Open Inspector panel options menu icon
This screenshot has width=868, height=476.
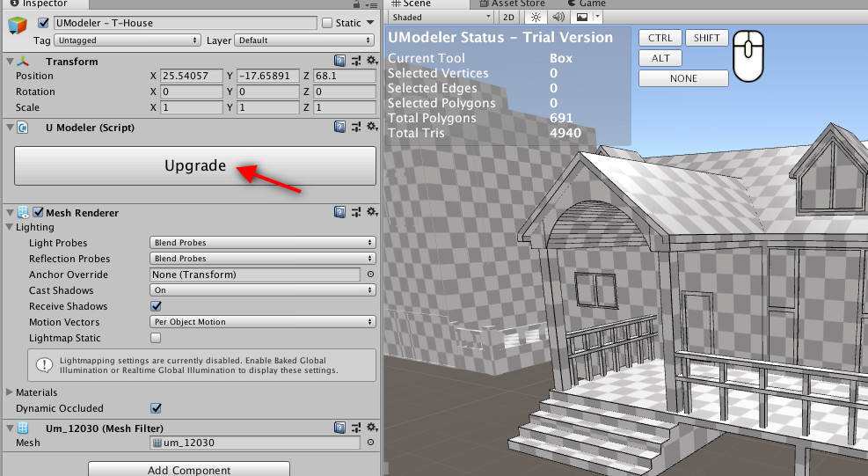click(x=371, y=5)
